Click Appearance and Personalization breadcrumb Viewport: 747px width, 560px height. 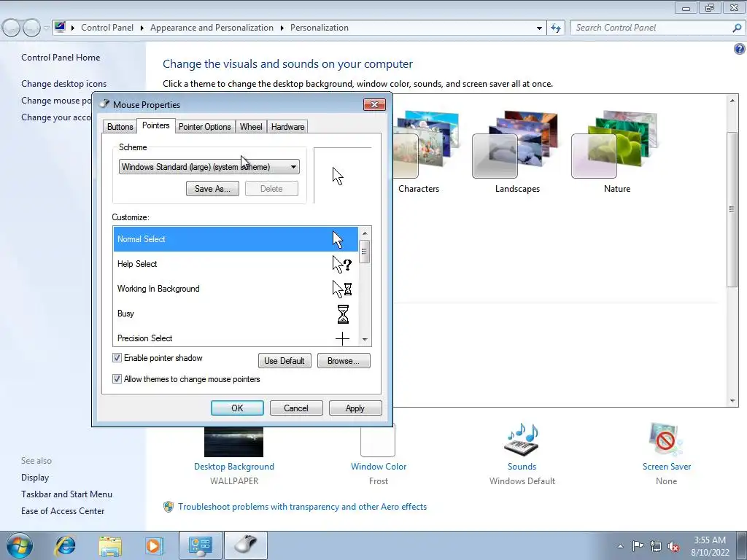[212, 28]
